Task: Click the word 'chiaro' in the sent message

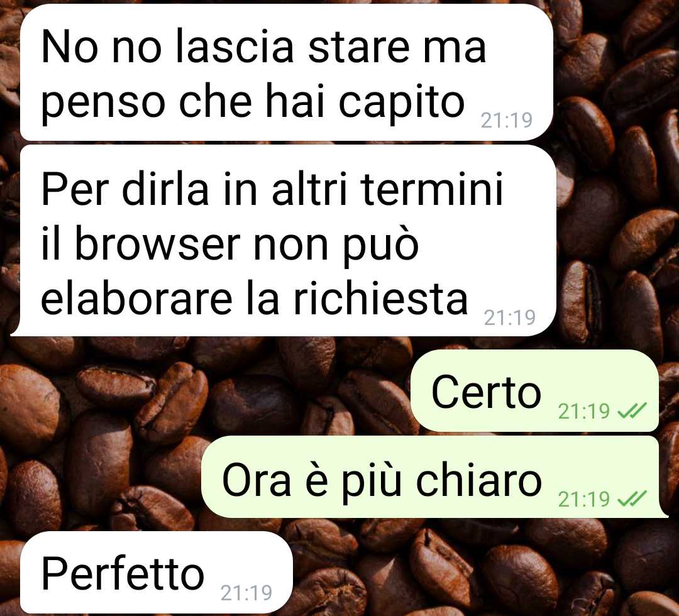Action: coord(478,479)
